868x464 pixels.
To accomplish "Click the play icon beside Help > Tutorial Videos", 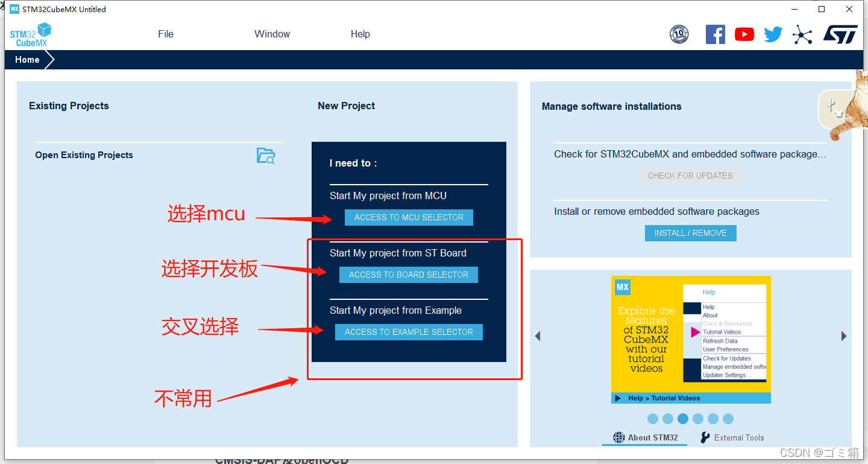I will click(618, 398).
